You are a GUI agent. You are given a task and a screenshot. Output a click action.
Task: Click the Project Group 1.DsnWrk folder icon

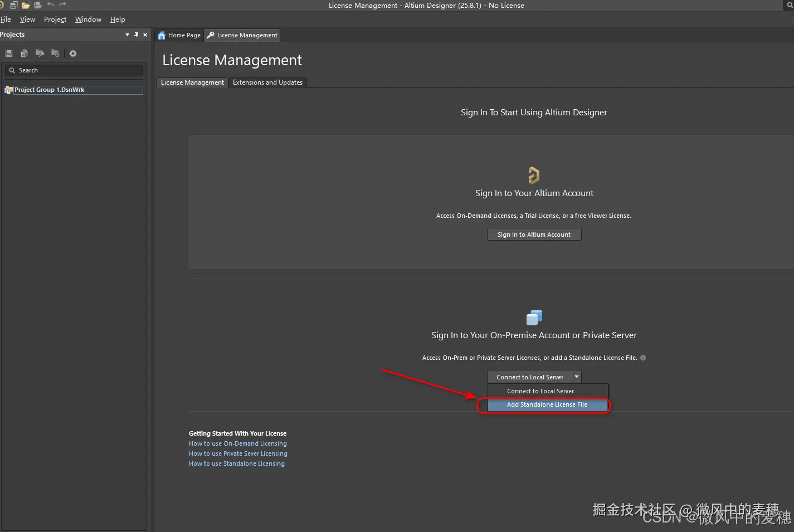(x=8, y=90)
